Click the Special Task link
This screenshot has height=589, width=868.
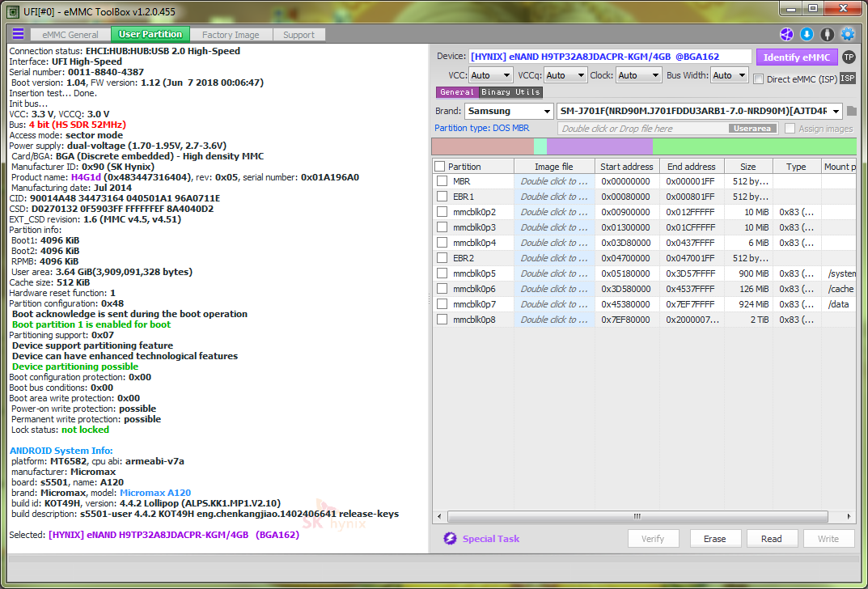coord(491,539)
